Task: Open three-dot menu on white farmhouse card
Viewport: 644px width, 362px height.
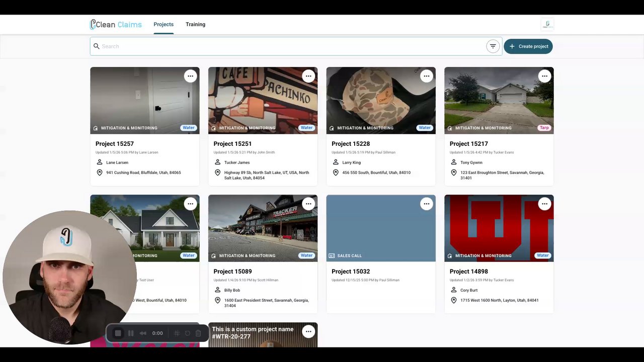Action: point(190,204)
